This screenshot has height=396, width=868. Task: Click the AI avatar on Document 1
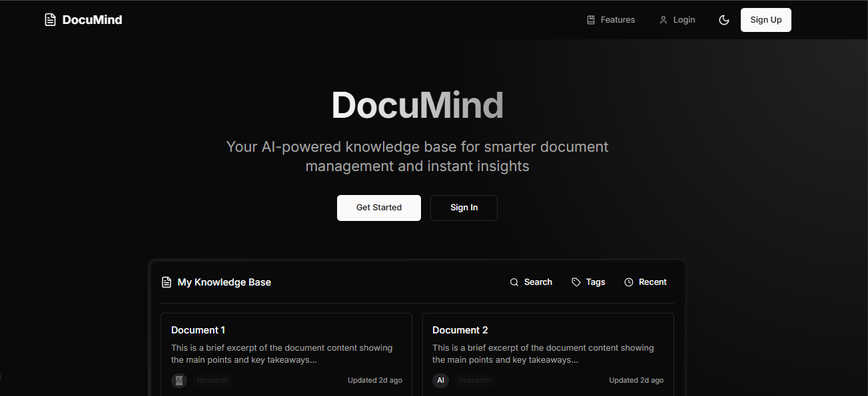tap(179, 381)
